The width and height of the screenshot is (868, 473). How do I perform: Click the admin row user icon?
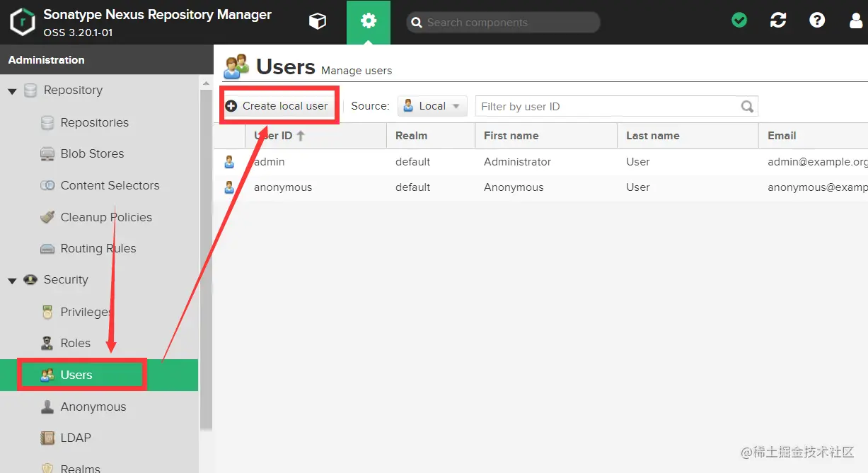(229, 162)
